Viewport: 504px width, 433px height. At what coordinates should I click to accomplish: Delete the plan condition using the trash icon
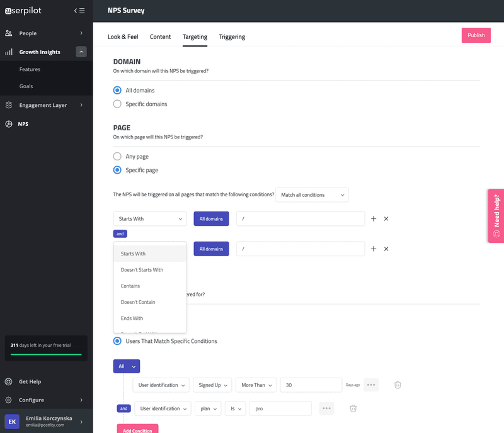pos(353,408)
